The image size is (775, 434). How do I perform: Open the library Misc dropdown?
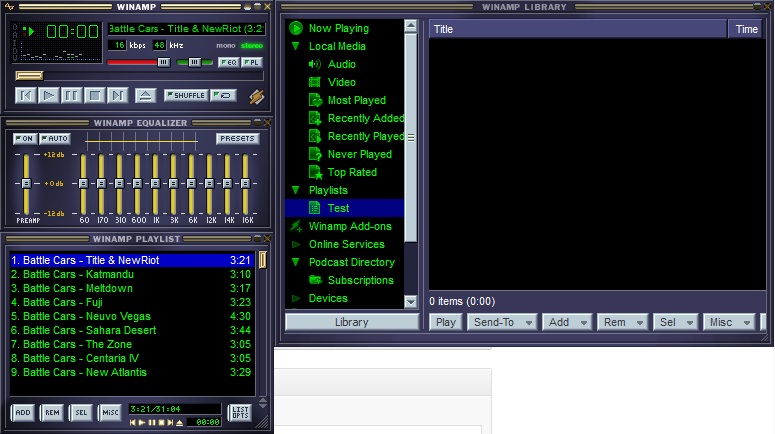pos(730,322)
